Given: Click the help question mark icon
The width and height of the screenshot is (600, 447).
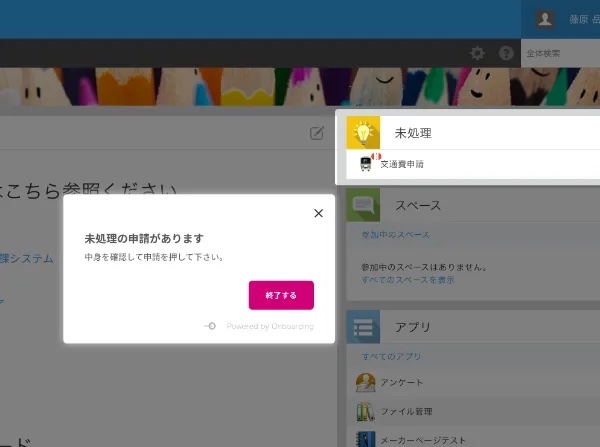Looking at the screenshot, I should [506, 53].
